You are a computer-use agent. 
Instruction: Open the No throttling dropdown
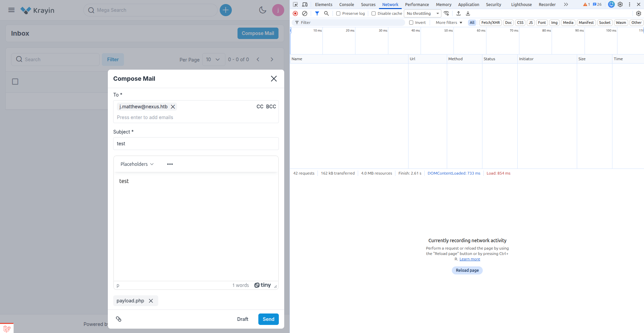[423, 13]
